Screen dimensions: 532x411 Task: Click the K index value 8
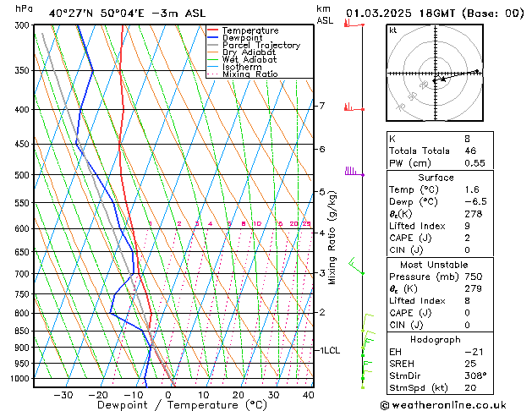(467, 139)
